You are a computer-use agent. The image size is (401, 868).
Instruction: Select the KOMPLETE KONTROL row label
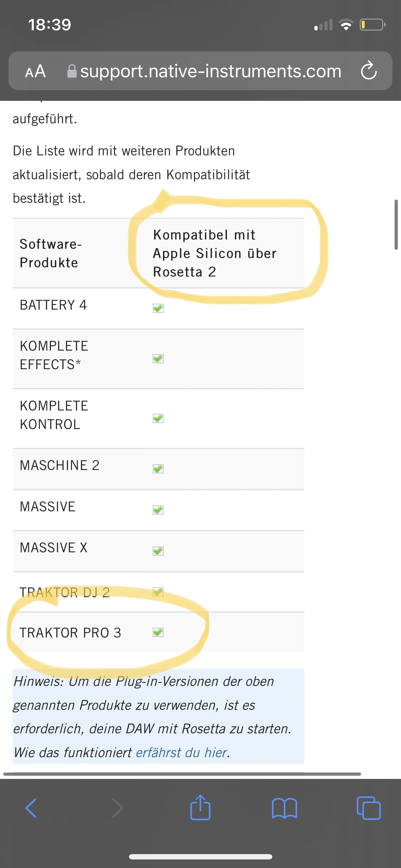(54, 415)
